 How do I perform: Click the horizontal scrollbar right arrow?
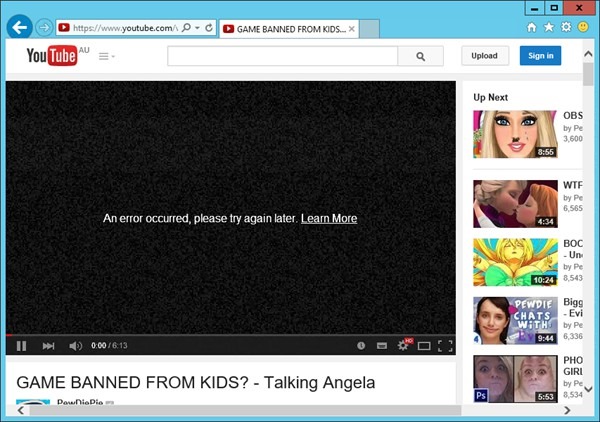[x=567, y=411]
